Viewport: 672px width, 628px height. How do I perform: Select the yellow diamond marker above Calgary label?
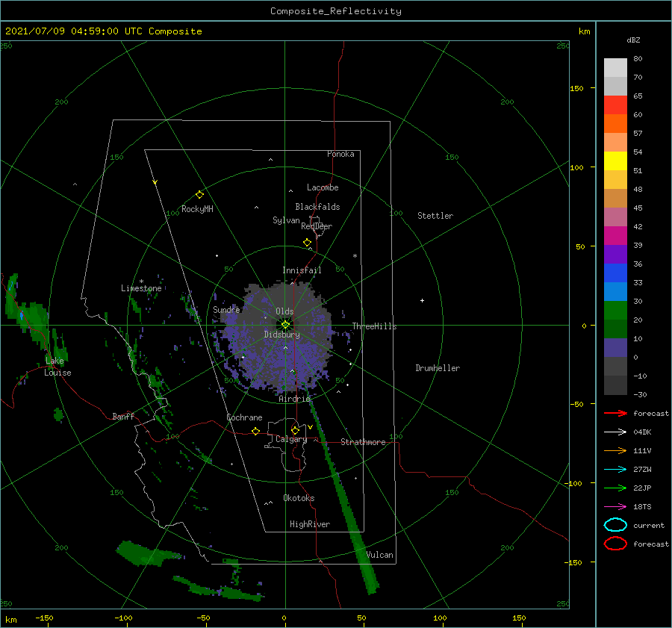[x=295, y=430]
